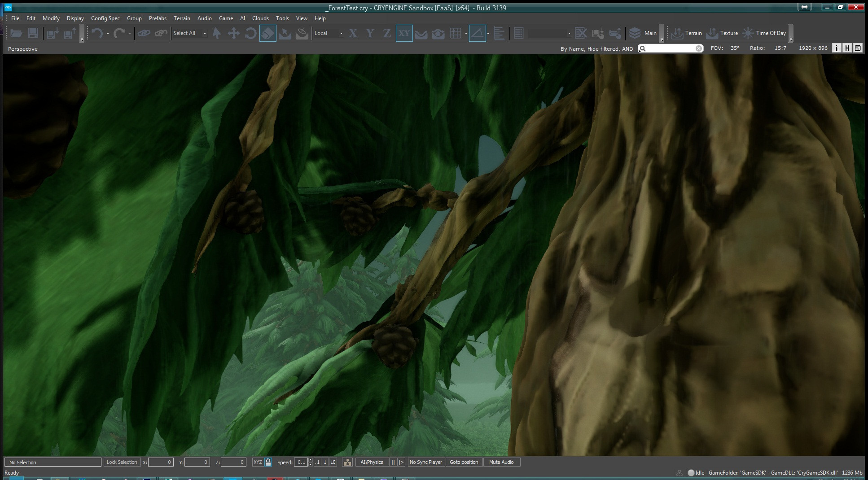Click the Layers stack icon beside Main
The height and width of the screenshot is (480, 868).
click(635, 33)
